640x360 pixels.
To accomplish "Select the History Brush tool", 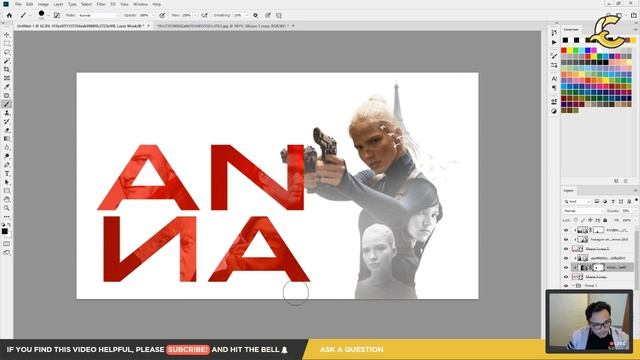I will coord(7,122).
